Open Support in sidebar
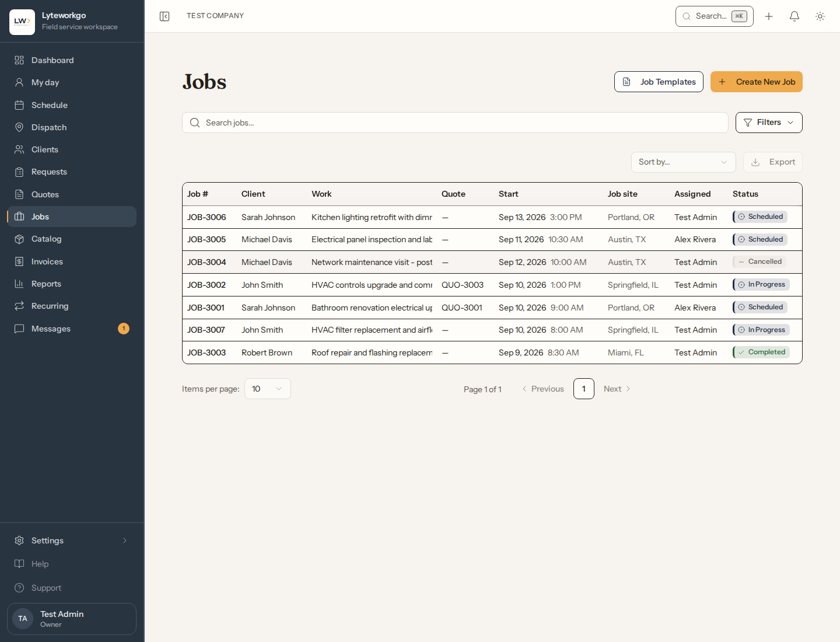This screenshot has height=642, width=840. [72, 588]
